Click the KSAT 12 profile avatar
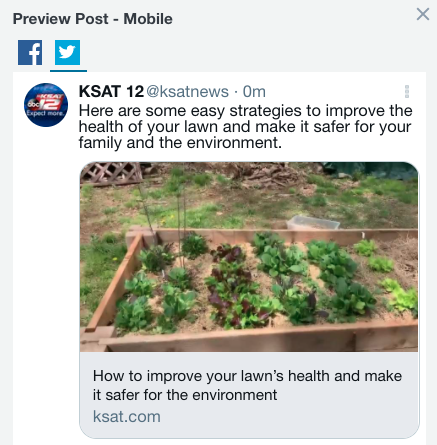The height and width of the screenshot is (445, 437). 46,105
